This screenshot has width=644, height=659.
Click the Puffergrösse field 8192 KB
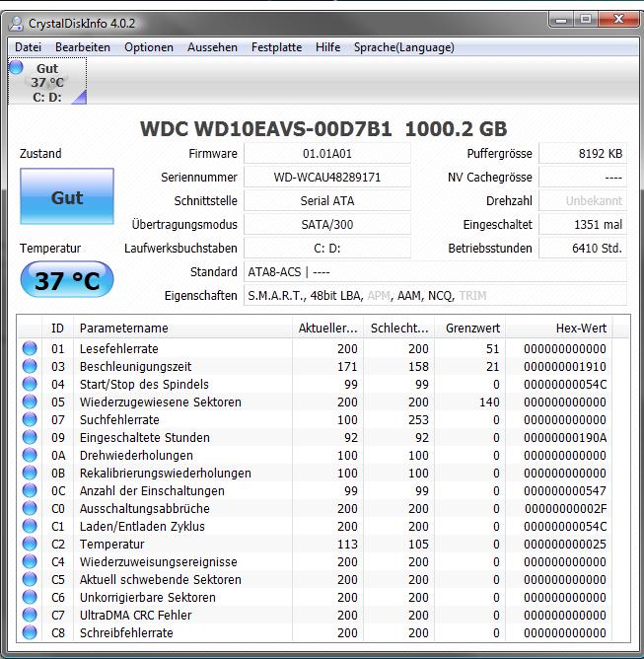583,153
